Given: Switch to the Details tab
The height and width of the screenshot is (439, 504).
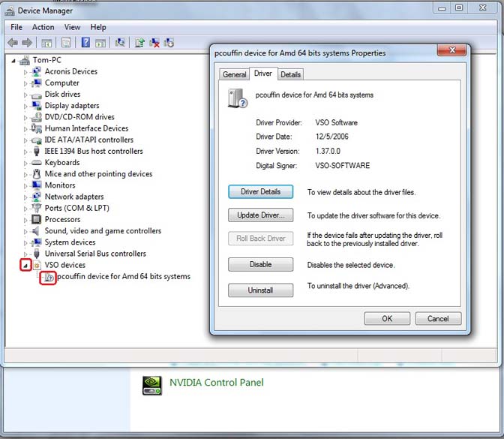Looking at the screenshot, I should (x=290, y=74).
